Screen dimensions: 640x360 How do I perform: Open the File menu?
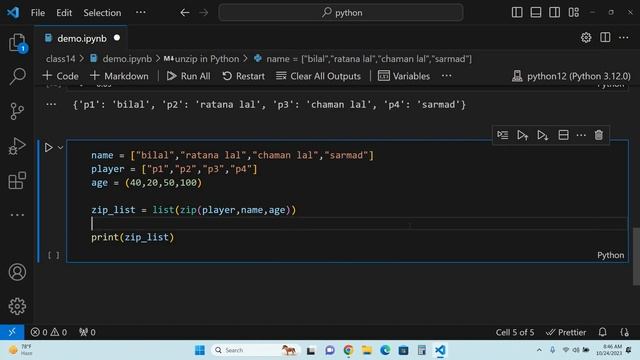click(x=38, y=13)
